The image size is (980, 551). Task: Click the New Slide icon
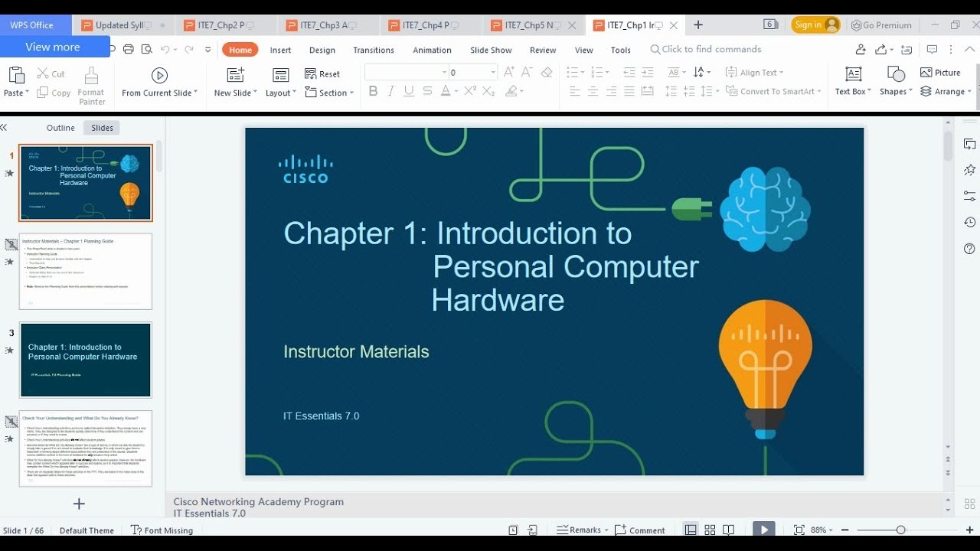coord(235,74)
